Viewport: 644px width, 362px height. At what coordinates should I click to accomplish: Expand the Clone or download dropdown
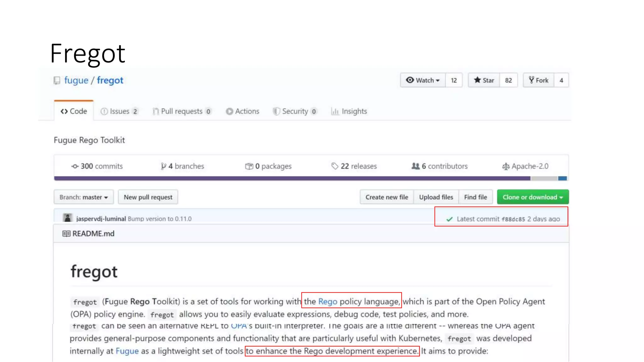click(533, 197)
